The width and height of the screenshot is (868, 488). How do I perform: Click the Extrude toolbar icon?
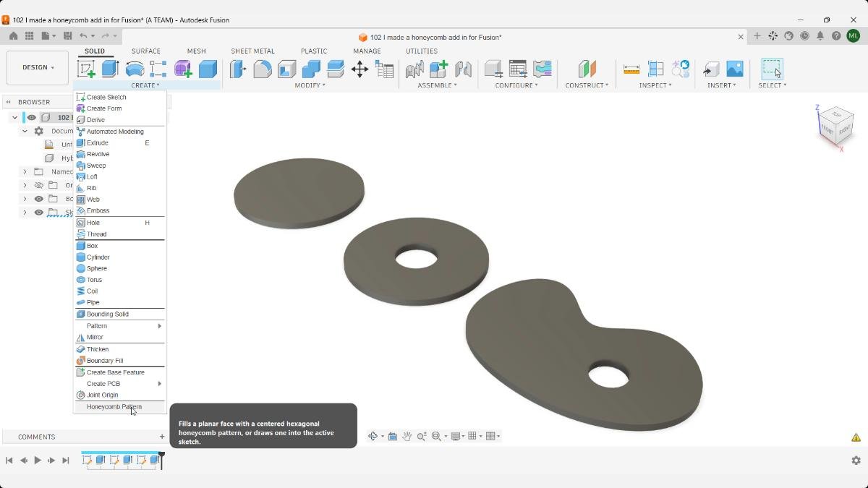point(110,69)
